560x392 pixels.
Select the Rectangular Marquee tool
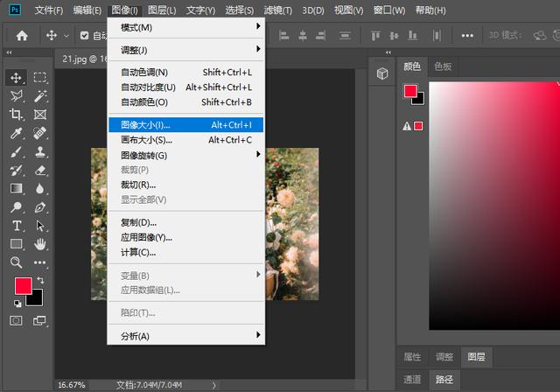pyautogui.click(x=39, y=78)
